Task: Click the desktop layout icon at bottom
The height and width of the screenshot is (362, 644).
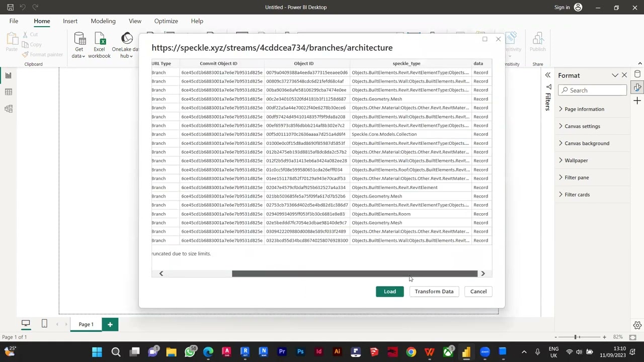Action: 26,324
